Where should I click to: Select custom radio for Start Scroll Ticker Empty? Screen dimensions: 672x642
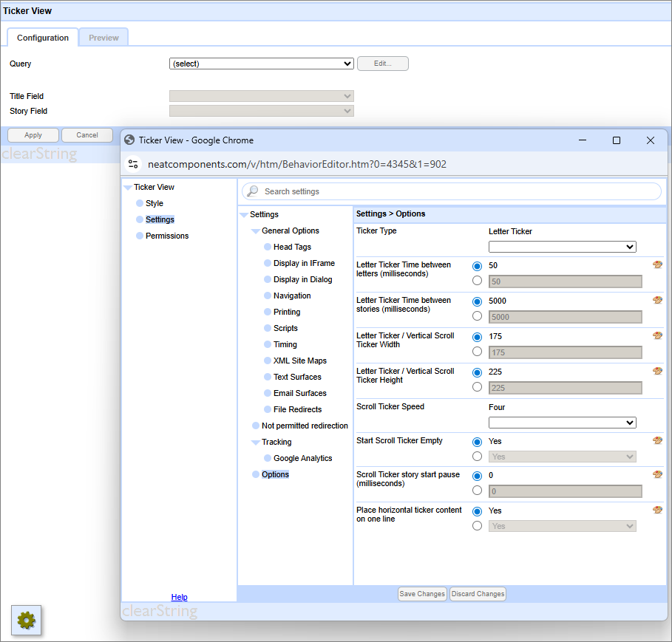pyautogui.click(x=477, y=456)
